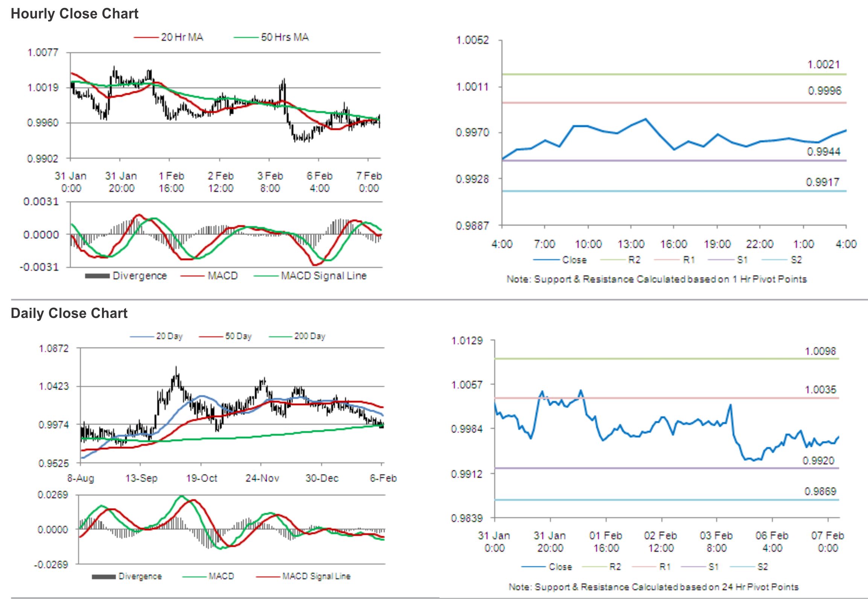Click the 1.0019 axis label
Image resolution: width=868 pixels, height=599 pixels.
(43, 88)
